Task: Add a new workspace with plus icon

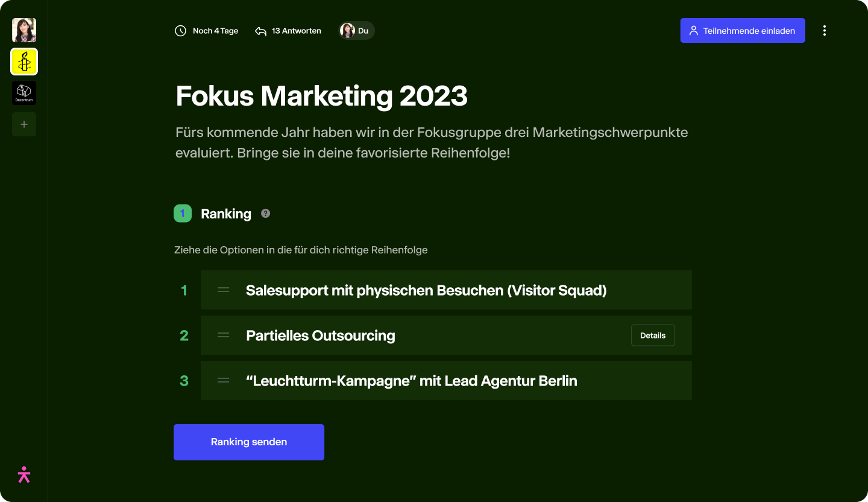Action: (24, 124)
